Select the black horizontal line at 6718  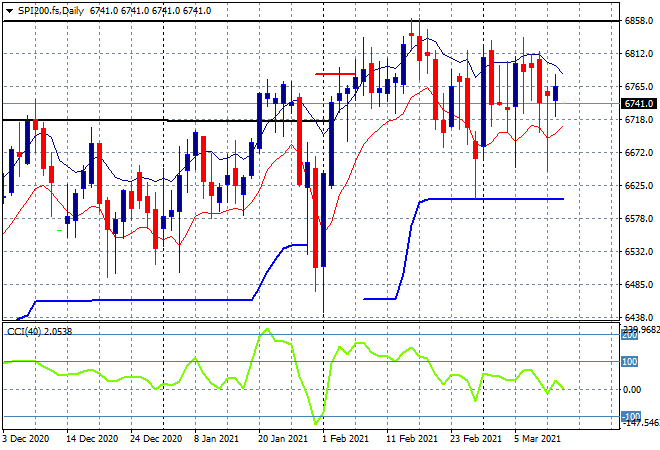(x=166, y=120)
